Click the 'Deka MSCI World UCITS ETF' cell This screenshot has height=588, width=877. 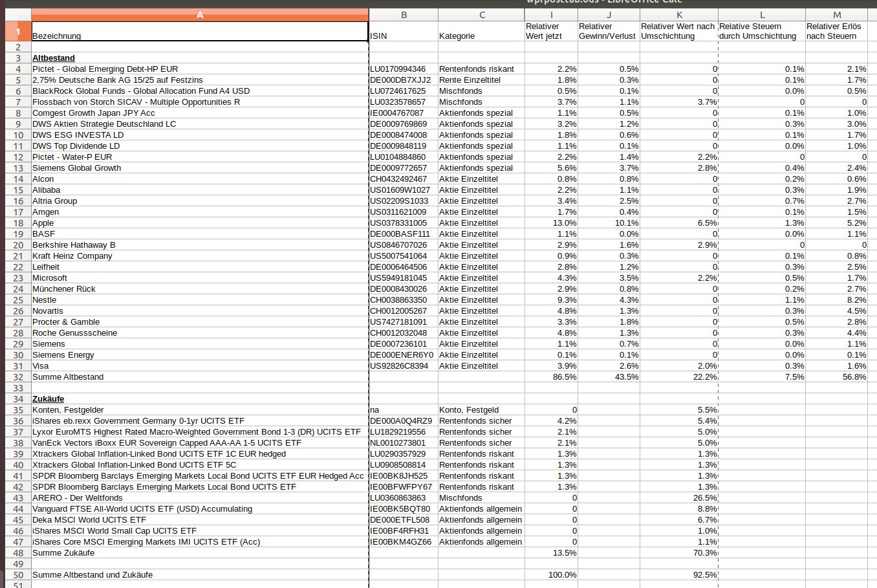coord(200,520)
